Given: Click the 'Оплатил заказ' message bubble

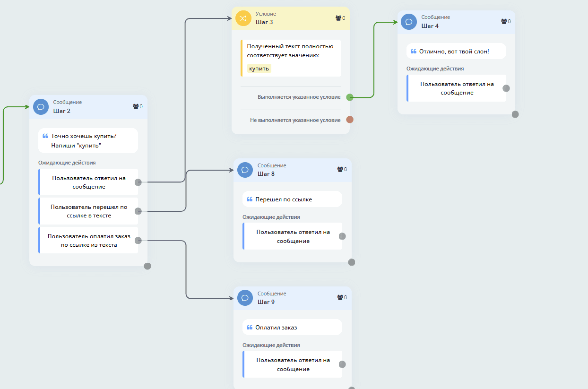Looking at the screenshot, I should click(292, 327).
